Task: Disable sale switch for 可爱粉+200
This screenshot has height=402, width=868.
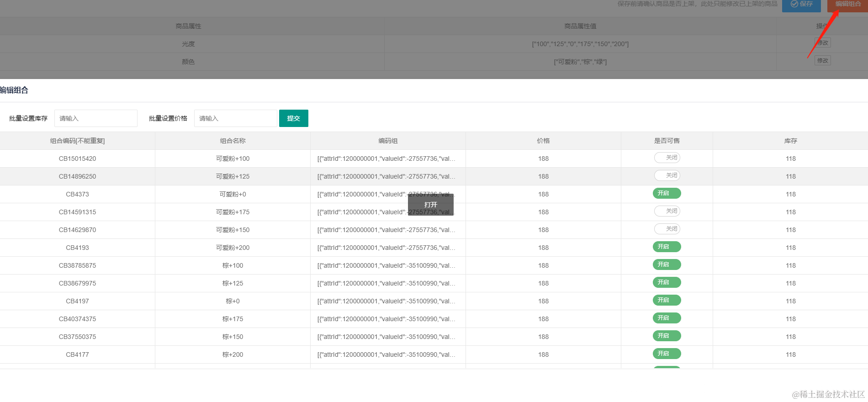Action: coord(667,247)
